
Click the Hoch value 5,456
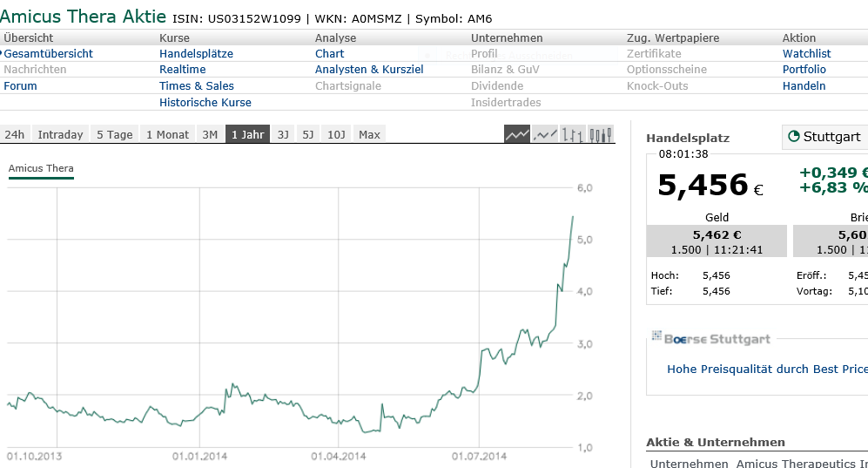coord(717,275)
